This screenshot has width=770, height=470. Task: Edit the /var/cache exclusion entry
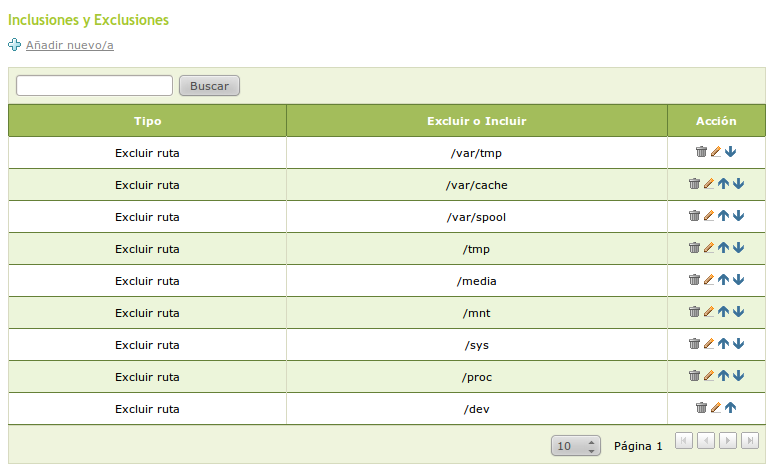pyautogui.click(x=709, y=184)
